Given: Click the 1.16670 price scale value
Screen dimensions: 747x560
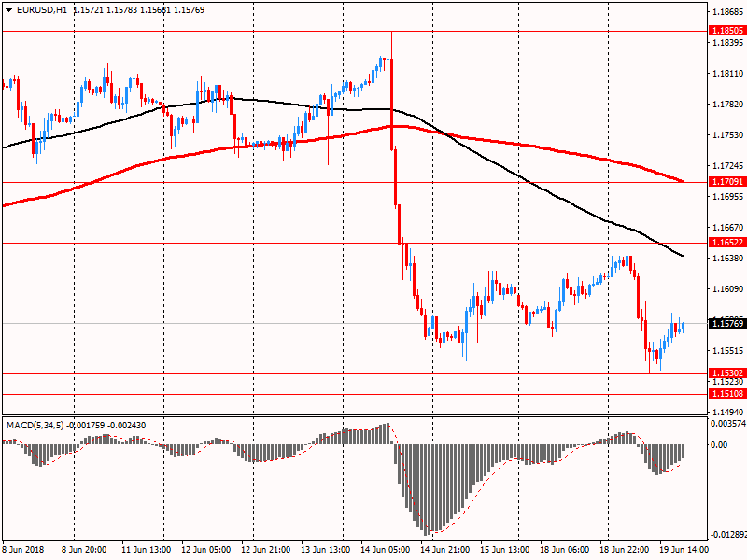Looking at the screenshot, I should tap(728, 228).
